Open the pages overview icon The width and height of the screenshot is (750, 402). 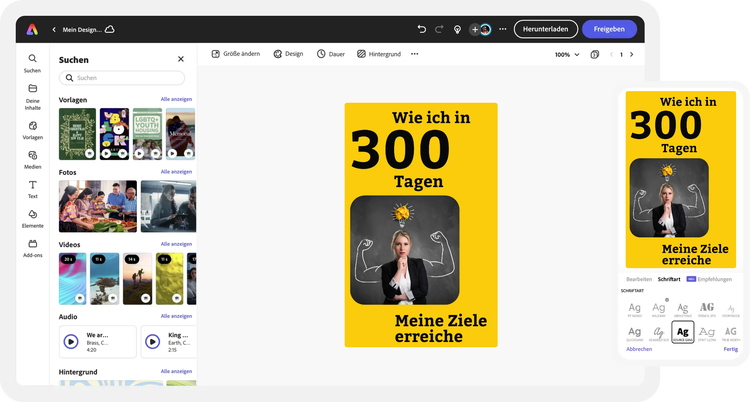pos(595,55)
